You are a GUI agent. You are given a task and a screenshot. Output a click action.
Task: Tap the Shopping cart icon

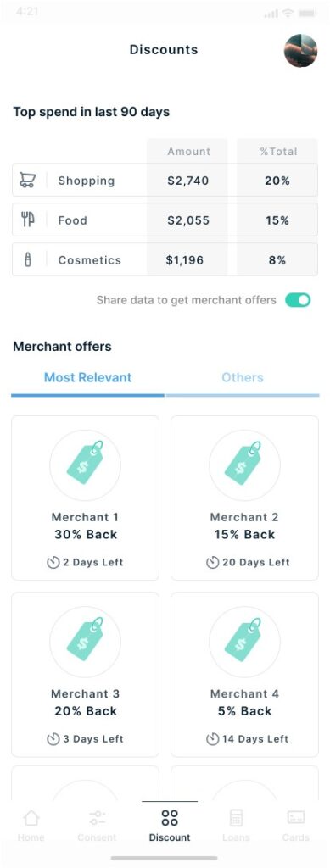pos(28,180)
